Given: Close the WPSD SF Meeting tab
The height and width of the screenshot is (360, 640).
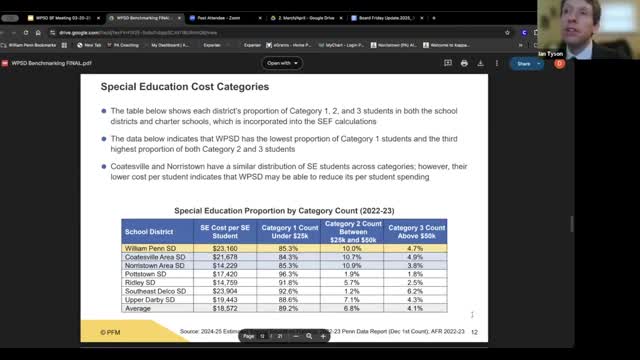Looking at the screenshot, I should pos(98,18).
